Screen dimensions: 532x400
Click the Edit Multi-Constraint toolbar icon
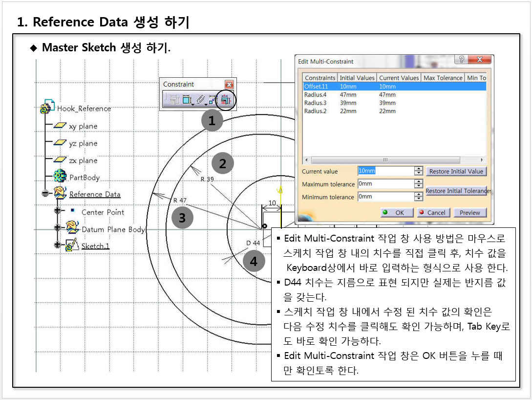click(x=225, y=100)
